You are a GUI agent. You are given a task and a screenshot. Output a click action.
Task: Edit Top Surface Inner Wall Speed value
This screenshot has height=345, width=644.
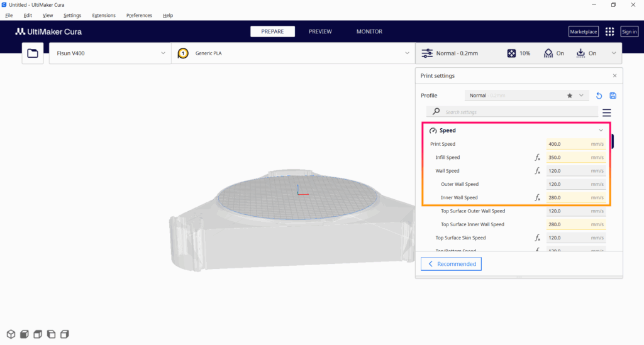pyautogui.click(x=576, y=224)
